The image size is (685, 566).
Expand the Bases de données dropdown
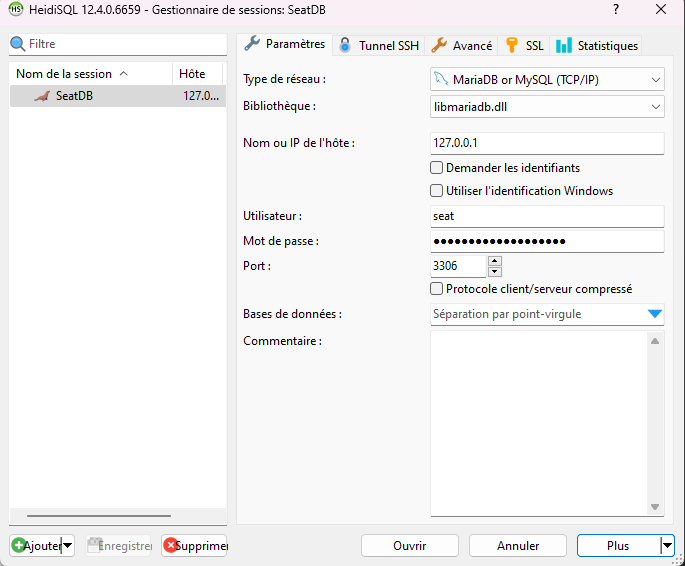654,314
